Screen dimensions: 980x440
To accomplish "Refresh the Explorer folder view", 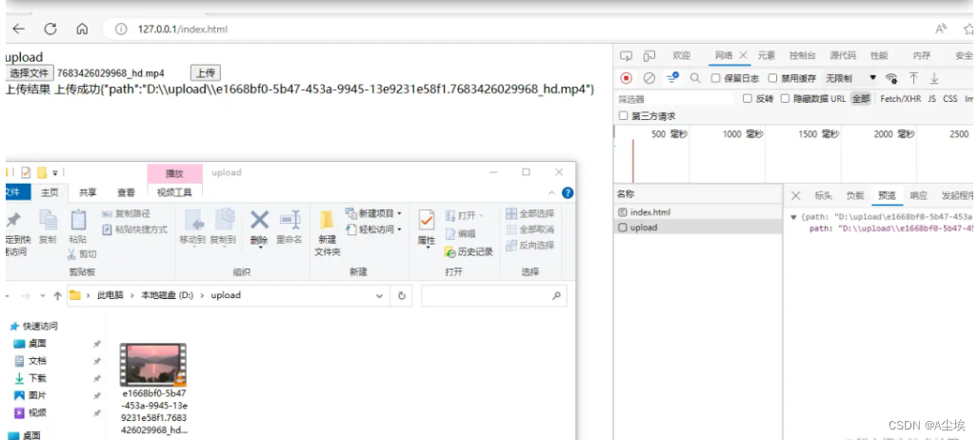I will click(402, 295).
